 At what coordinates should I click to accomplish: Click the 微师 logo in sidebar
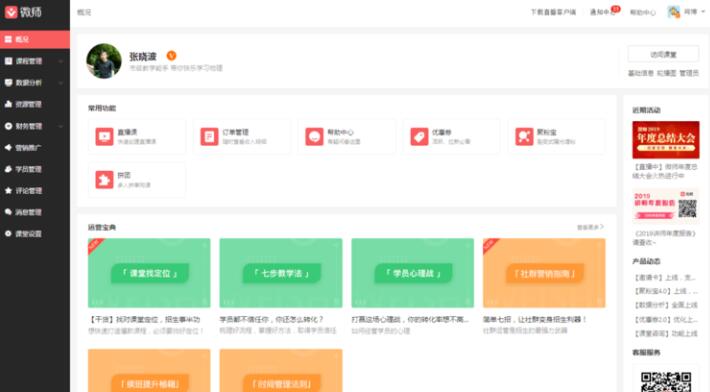23,12
